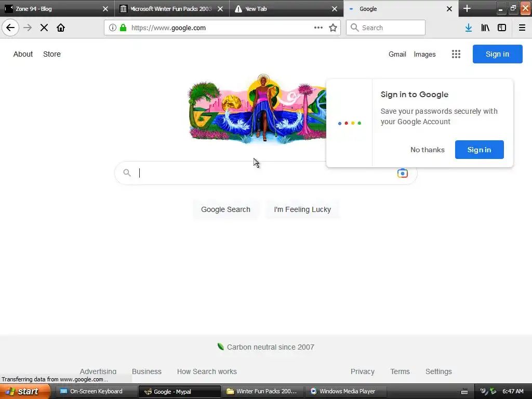Switch to Microsoft Winter Fun Packs 2003 tab
The height and width of the screenshot is (399, 532).
click(172, 8)
